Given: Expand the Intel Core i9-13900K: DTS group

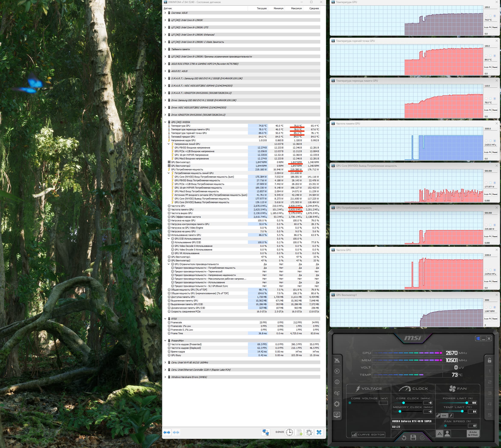Looking at the screenshot, I should [165, 27].
